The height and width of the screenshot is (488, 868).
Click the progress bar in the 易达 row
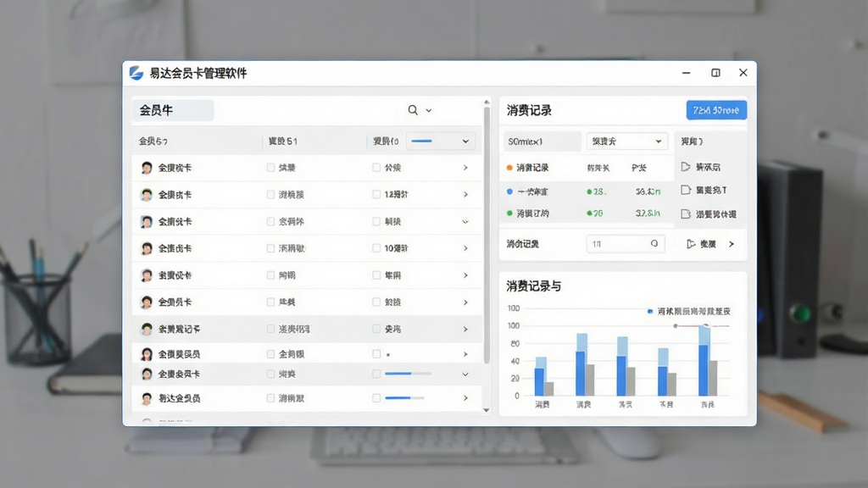click(x=404, y=398)
